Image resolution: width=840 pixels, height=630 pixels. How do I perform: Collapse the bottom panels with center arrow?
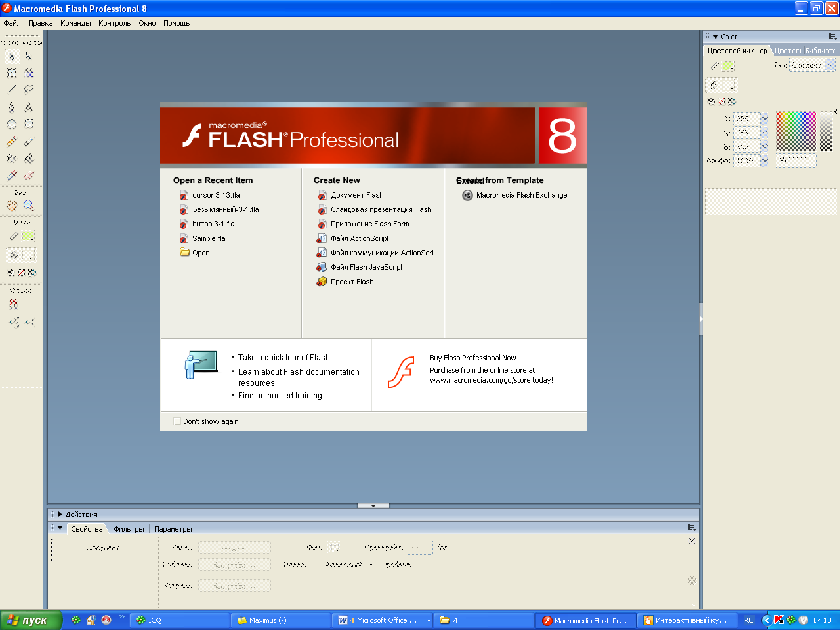pyautogui.click(x=373, y=506)
